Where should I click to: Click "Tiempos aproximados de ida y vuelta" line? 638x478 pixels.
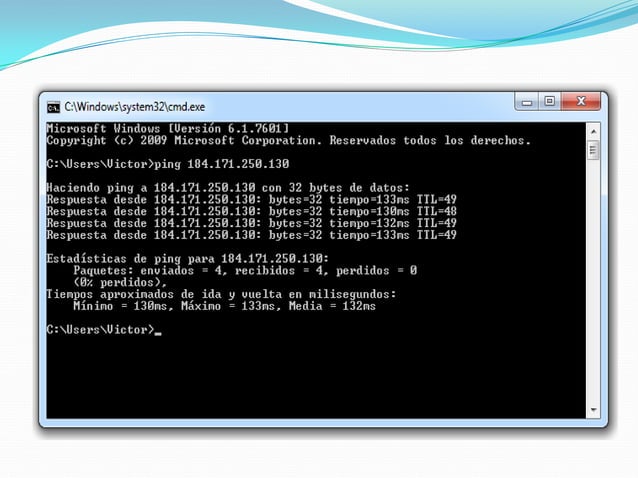pos(221,294)
